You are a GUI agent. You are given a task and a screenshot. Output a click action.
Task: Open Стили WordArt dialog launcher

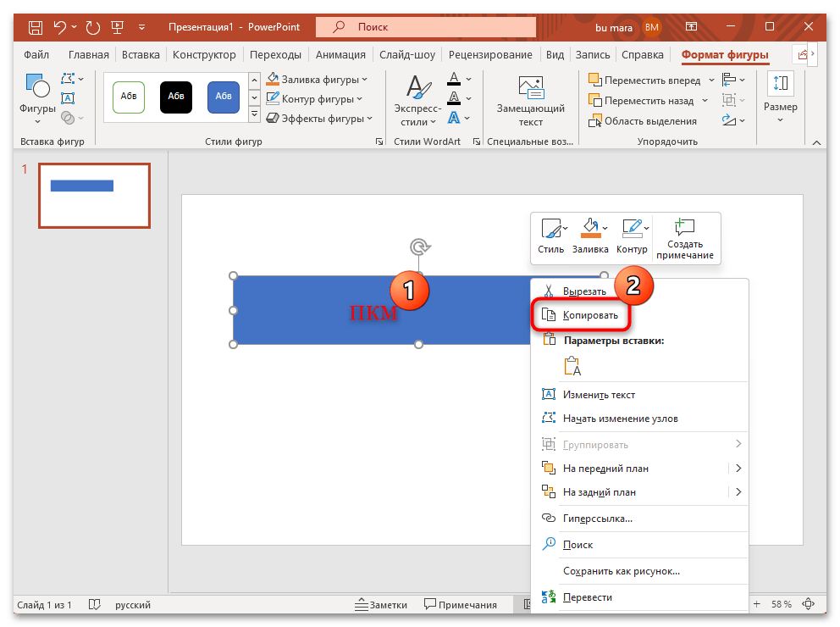point(476,141)
